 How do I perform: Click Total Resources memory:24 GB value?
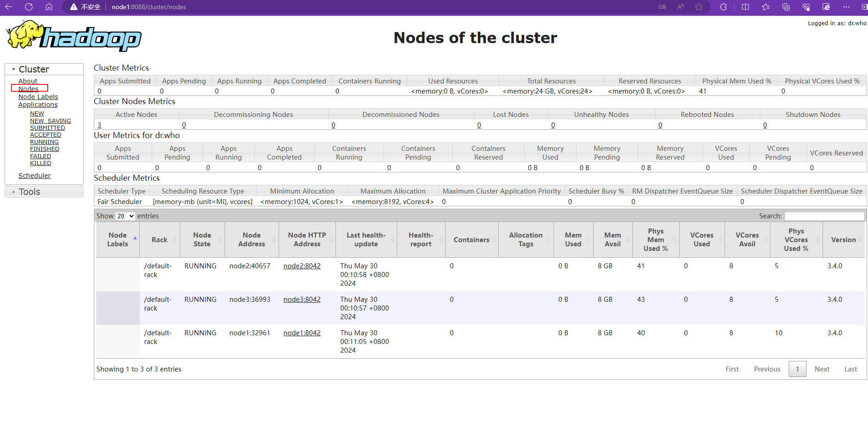click(548, 91)
